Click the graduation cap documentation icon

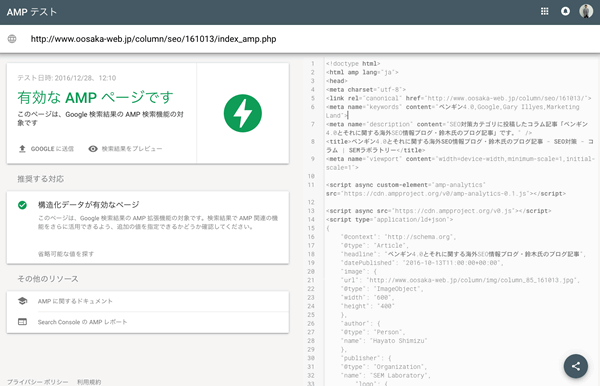pos(23,301)
